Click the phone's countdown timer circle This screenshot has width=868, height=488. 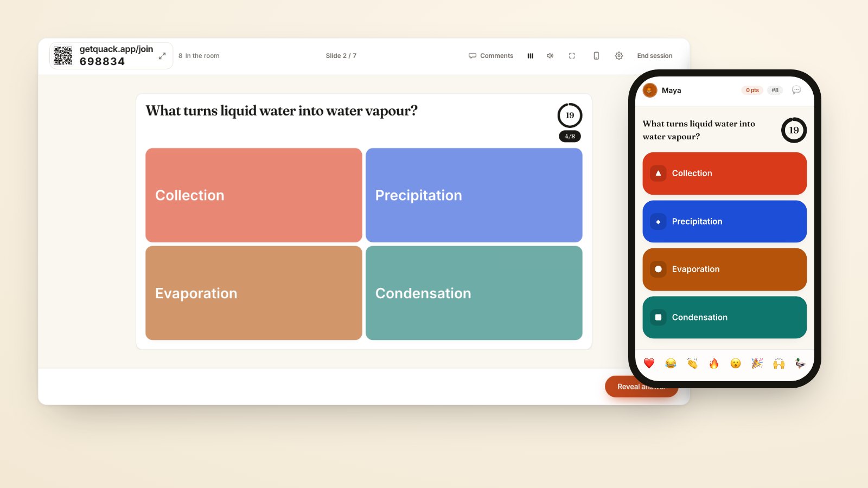coord(794,130)
